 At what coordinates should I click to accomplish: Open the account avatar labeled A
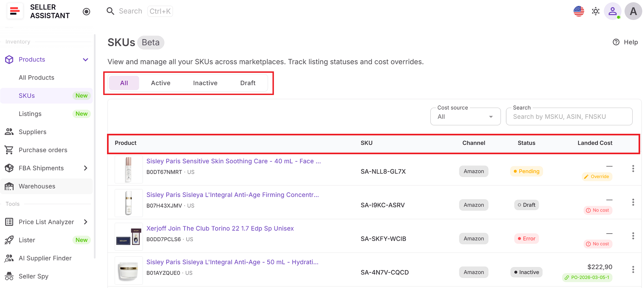(x=633, y=11)
